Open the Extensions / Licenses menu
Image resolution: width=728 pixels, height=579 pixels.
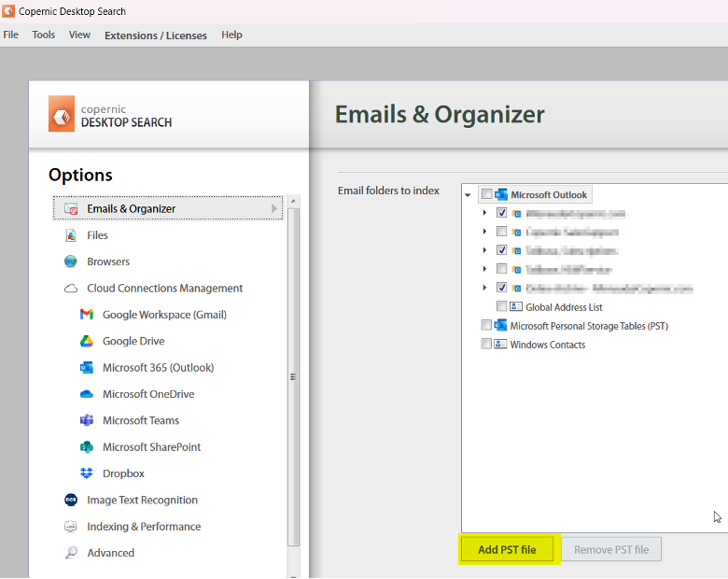[155, 35]
